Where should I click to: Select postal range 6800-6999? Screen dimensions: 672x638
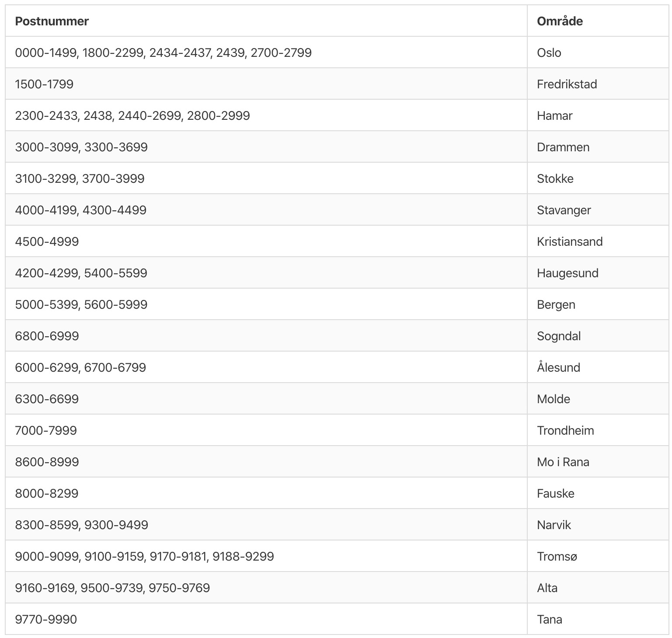[x=47, y=336]
